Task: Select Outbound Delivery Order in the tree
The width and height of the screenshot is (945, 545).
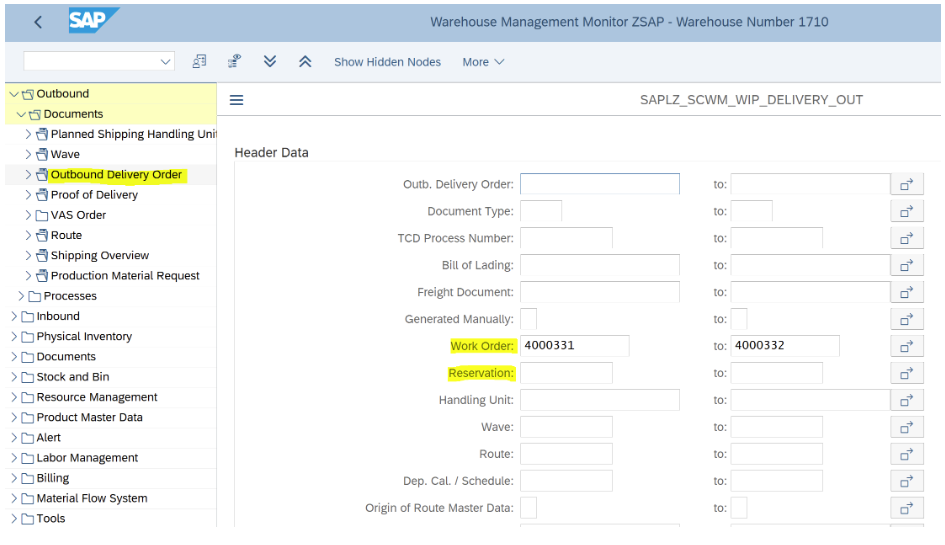Action: pos(116,175)
